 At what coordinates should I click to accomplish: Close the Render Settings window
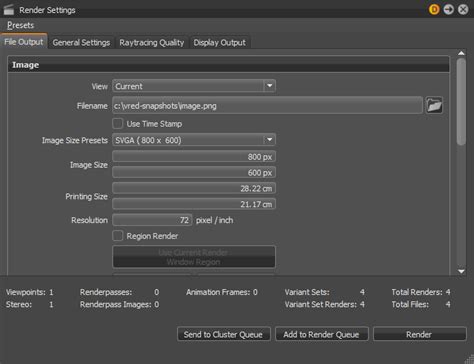point(463,9)
